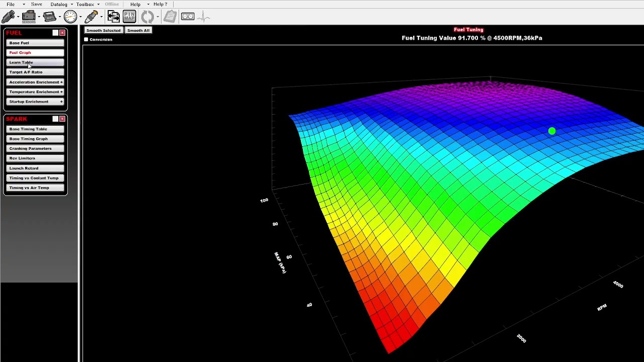Open Cranking Parameters
Screen dimensions: 644x362
(x=36, y=149)
